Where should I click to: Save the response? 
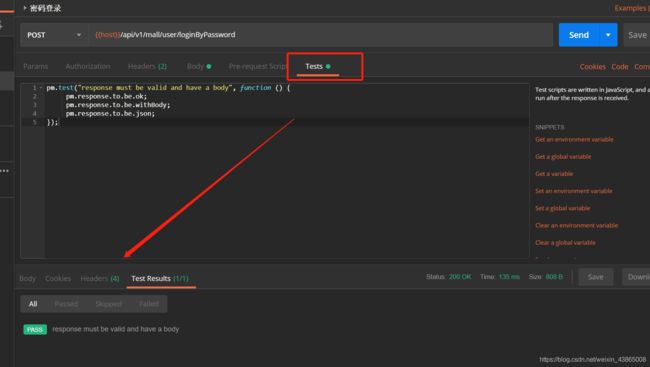tap(595, 277)
